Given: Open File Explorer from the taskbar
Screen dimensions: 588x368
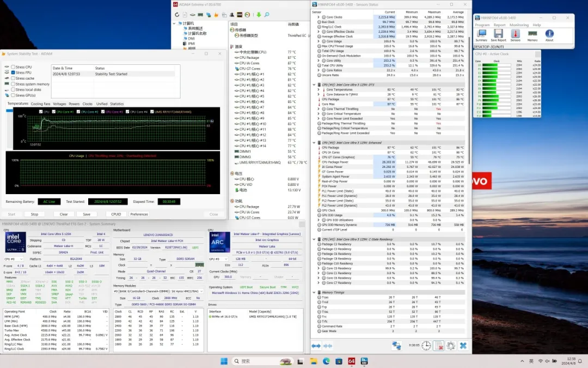Looking at the screenshot, I should [x=314, y=361].
